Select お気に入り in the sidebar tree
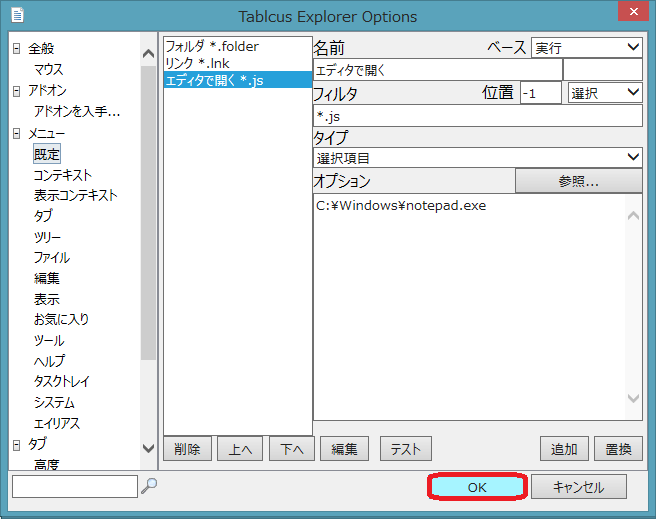This screenshot has width=656, height=519. [x=61, y=320]
